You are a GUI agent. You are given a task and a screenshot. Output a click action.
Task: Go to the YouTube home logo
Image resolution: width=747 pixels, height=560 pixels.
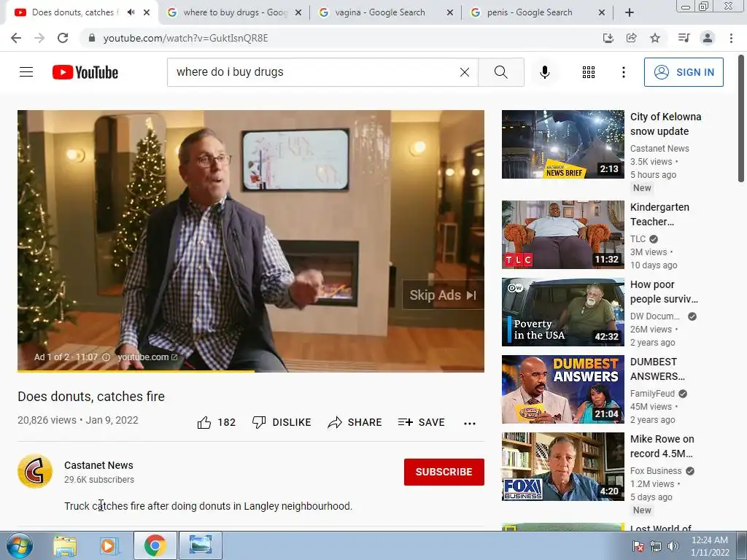click(x=85, y=72)
